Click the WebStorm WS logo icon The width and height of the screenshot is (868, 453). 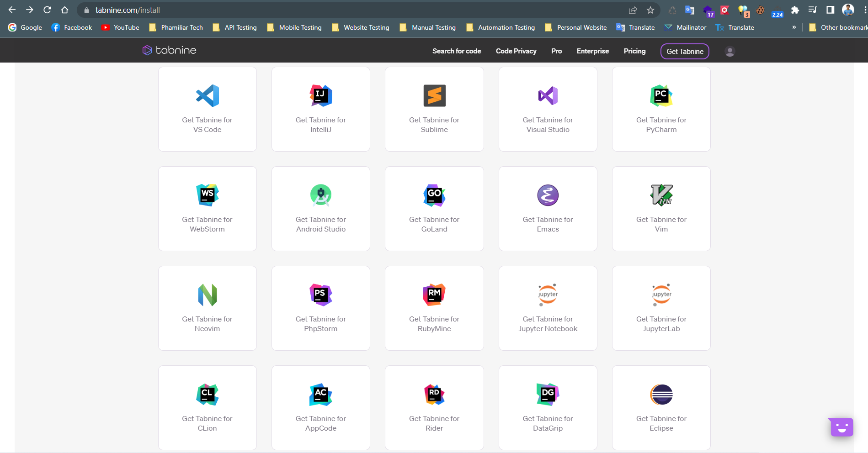coord(208,195)
